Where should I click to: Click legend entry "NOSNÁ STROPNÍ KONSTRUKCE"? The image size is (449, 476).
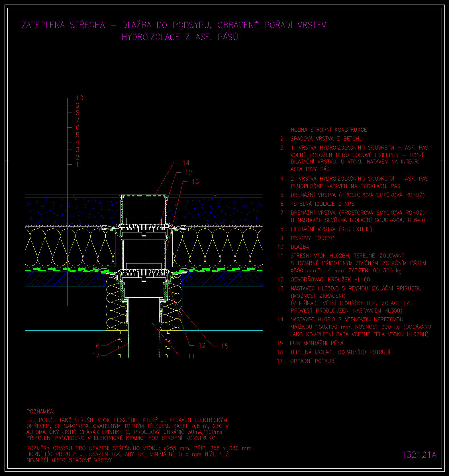coord(329,130)
